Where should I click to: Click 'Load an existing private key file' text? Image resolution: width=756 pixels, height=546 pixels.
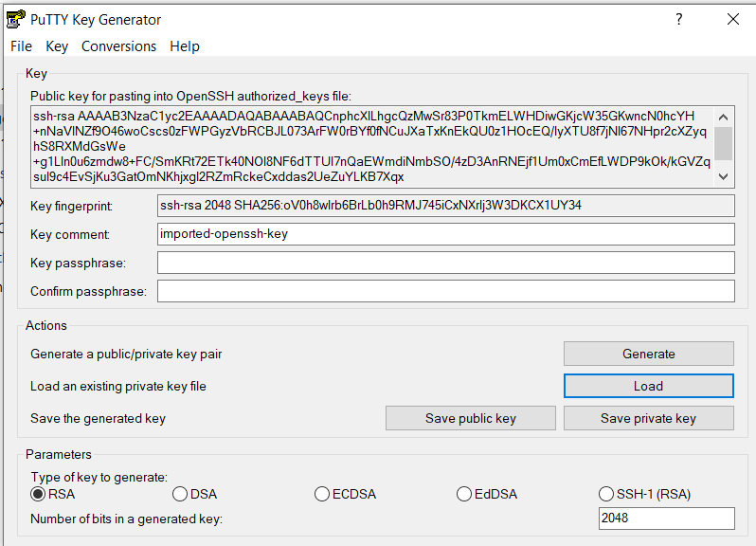click(118, 387)
